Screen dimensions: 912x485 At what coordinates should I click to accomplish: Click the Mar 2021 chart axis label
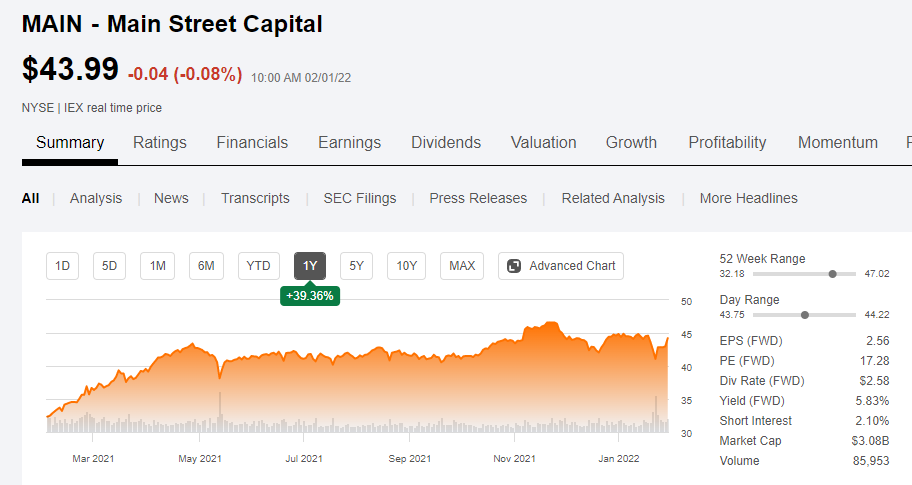(93, 459)
